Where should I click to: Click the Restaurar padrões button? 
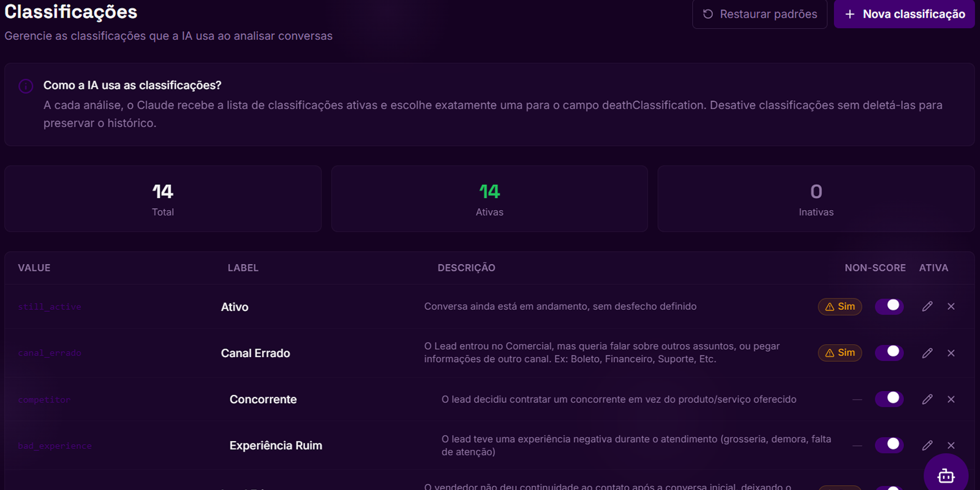click(x=759, y=14)
